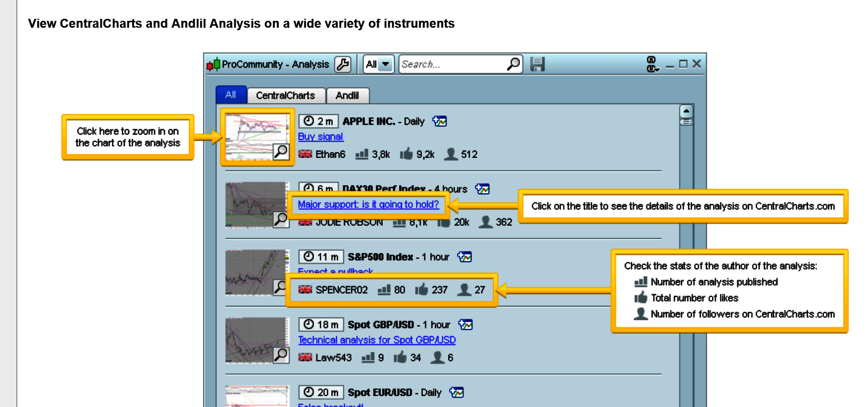
Task: Click the UK flag next to Law543
Action: click(305, 357)
